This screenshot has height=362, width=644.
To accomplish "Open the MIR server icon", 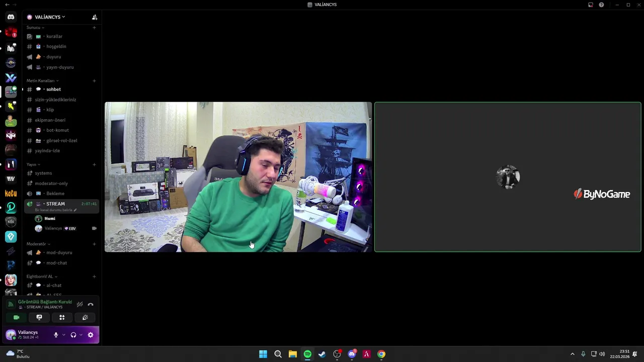I will pyautogui.click(x=11, y=222).
